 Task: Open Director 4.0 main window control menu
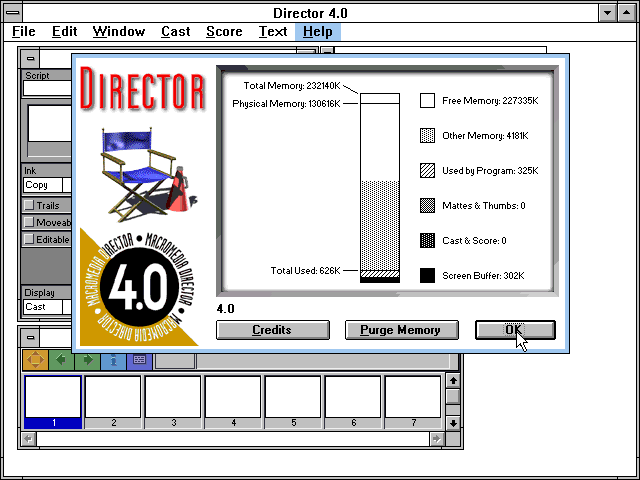coord(13,13)
